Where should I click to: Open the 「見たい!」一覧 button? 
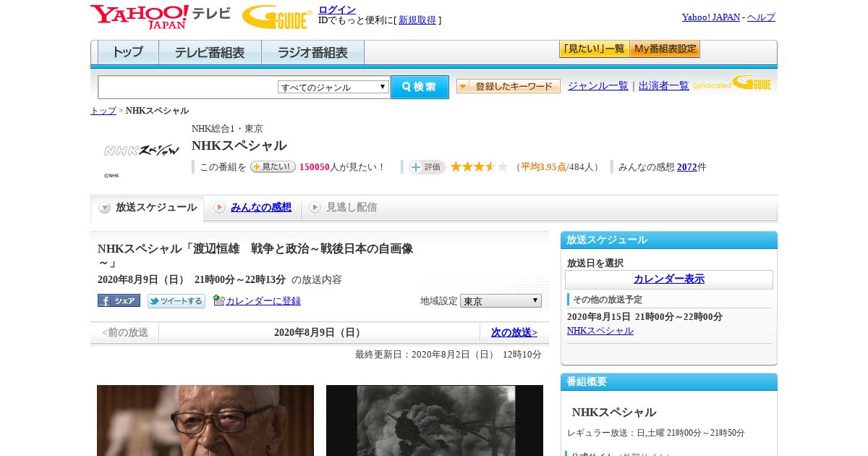pos(595,49)
